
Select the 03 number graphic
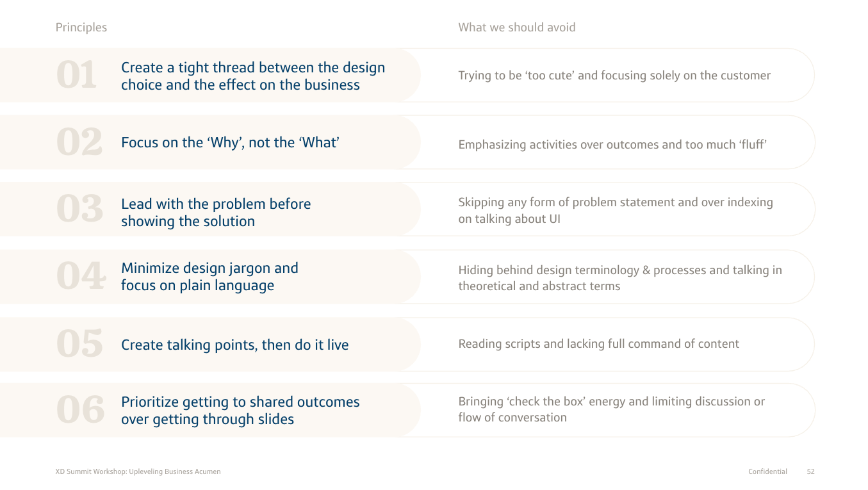click(x=79, y=209)
